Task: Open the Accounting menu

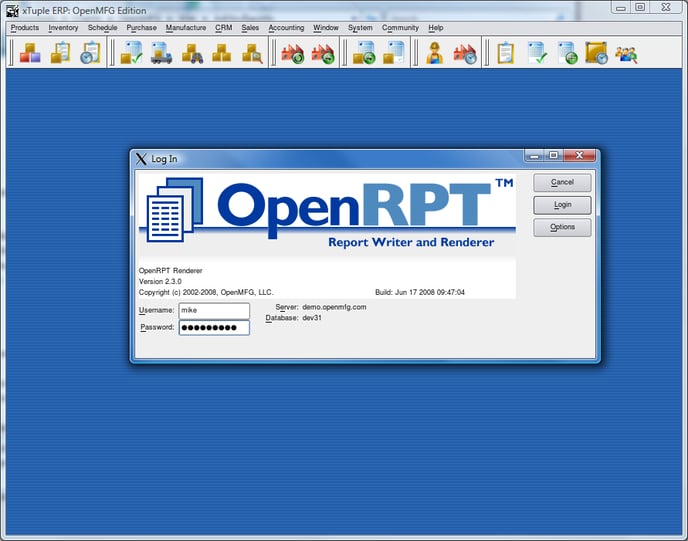Action: pos(286,28)
